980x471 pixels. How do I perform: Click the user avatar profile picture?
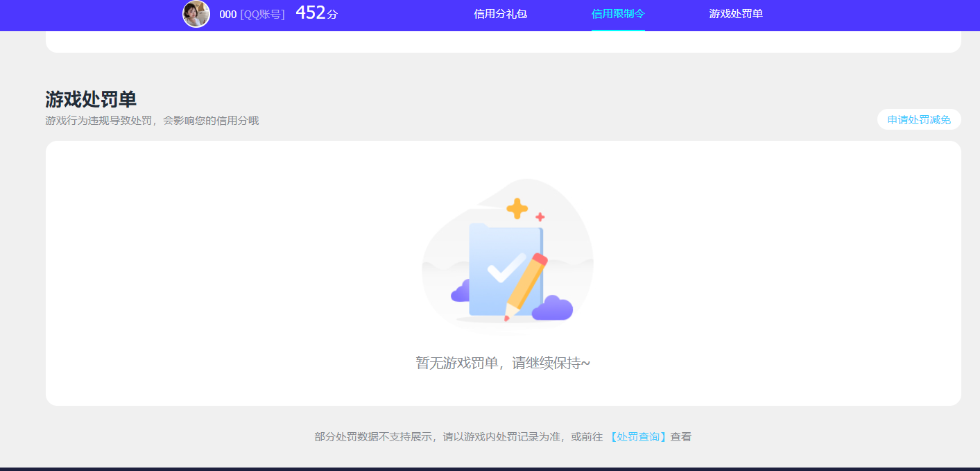pyautogui.click(x=196, y=14)
